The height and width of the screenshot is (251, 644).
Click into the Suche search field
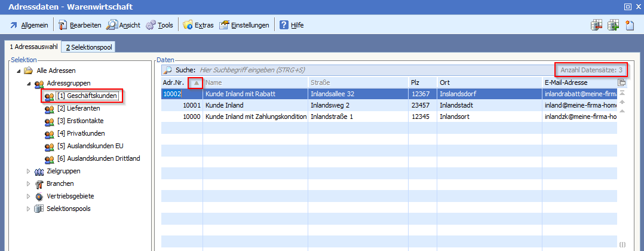click(x=358, y=71)
